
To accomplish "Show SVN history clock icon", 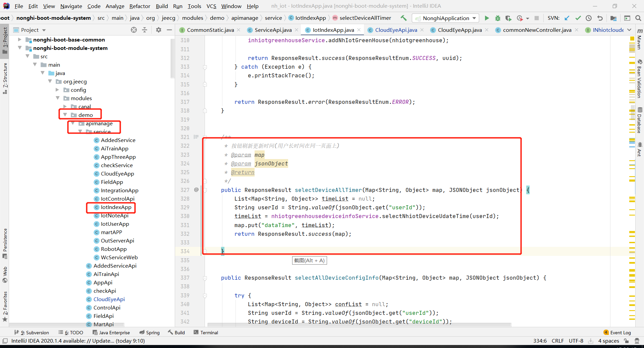I will (589, 18).
